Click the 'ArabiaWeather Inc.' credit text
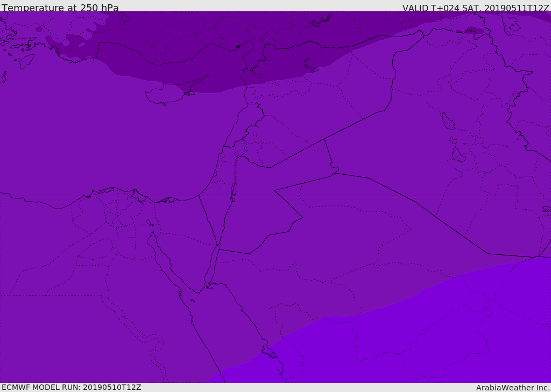This screenshot has height=392, width=551. 513,388
